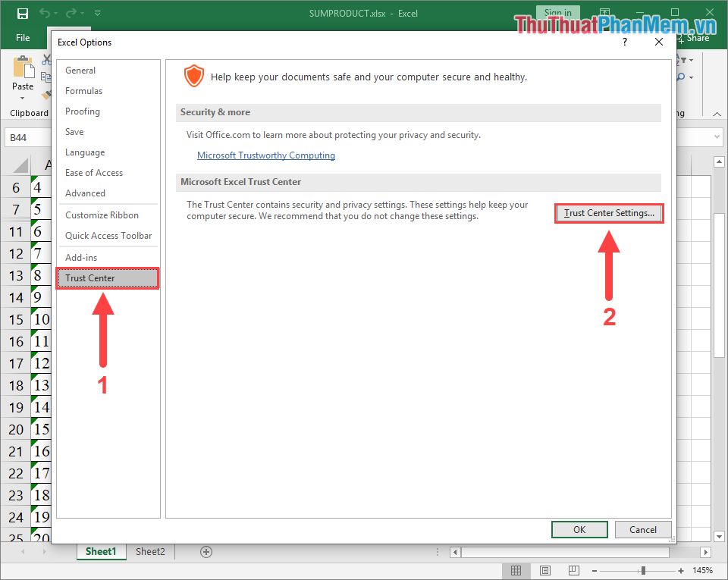Open the Undo history dropdown arrow
Screen dimensions: 728x580
[56, 13]
